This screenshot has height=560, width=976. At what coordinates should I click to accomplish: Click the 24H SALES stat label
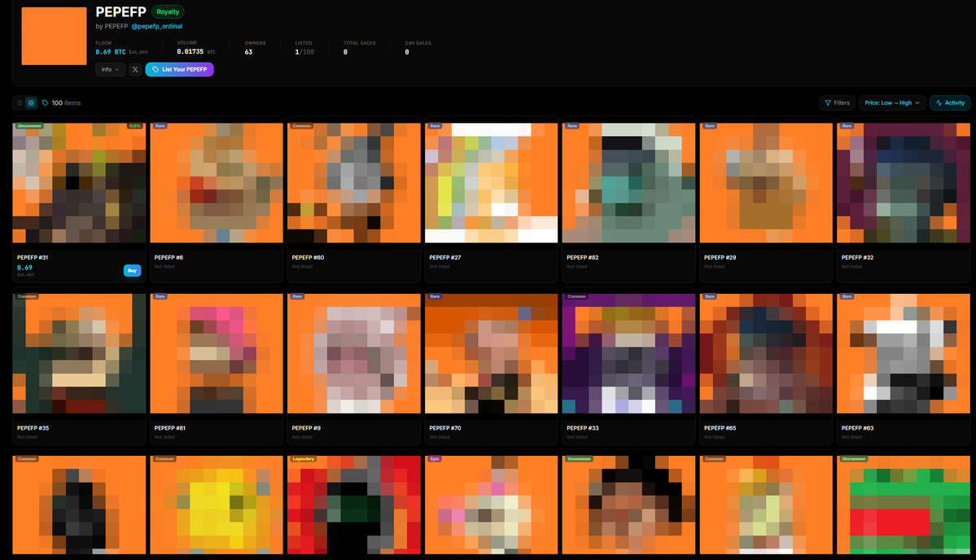tap(418, 43)
